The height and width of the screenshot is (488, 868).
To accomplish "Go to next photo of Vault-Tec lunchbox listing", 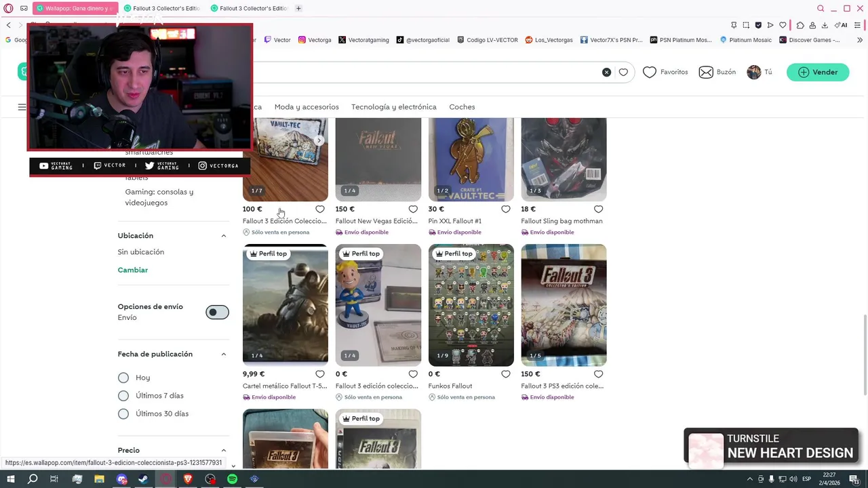I will point(319,140).
